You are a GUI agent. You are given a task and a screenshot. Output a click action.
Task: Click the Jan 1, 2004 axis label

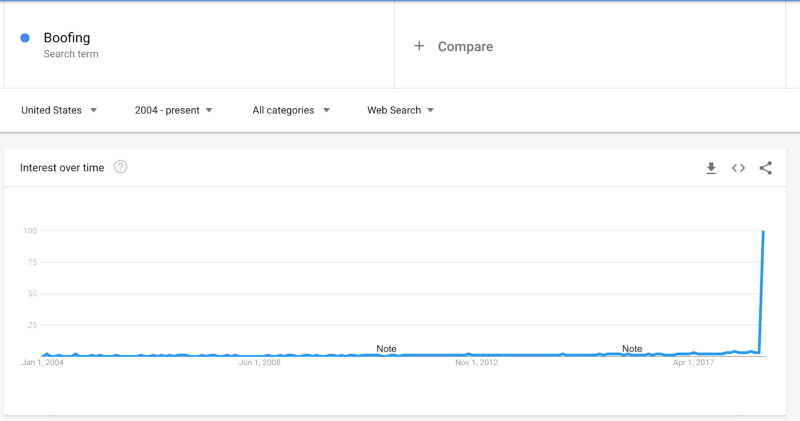pos(42,363)
